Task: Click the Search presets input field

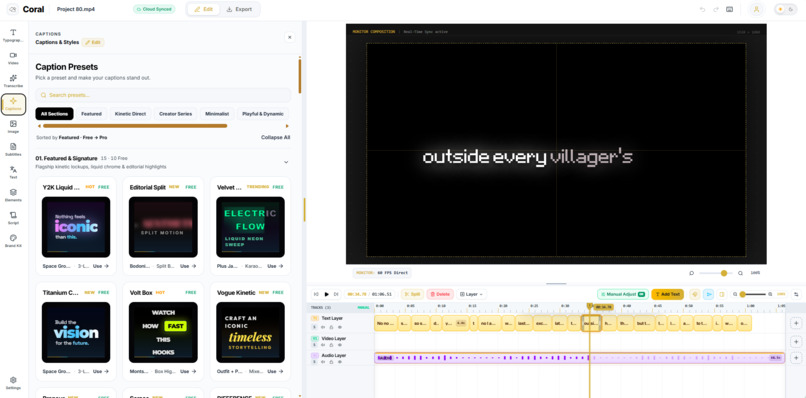Action: tap(163, 95)
